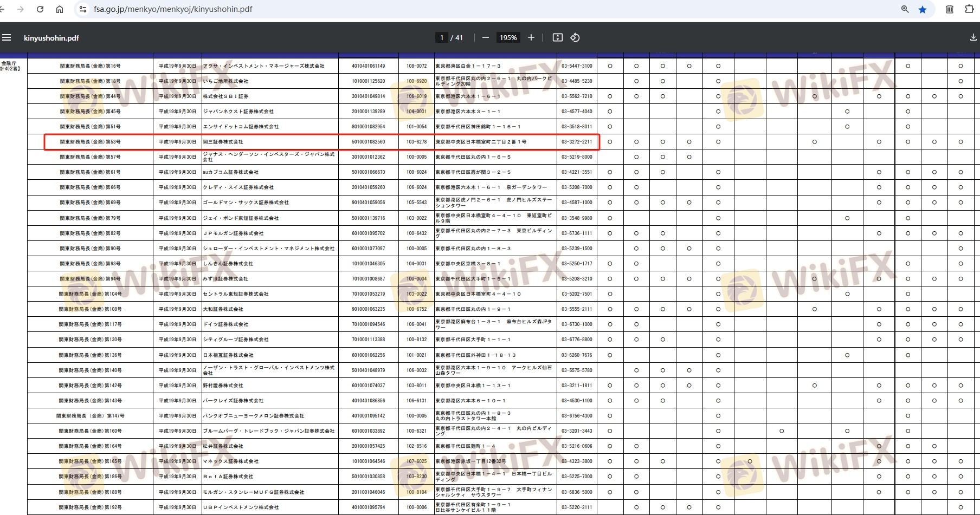This screenshot has height=515, width=980.
Task: Select the fsa.go.jp URL in address bar
Action: point(173,9)
